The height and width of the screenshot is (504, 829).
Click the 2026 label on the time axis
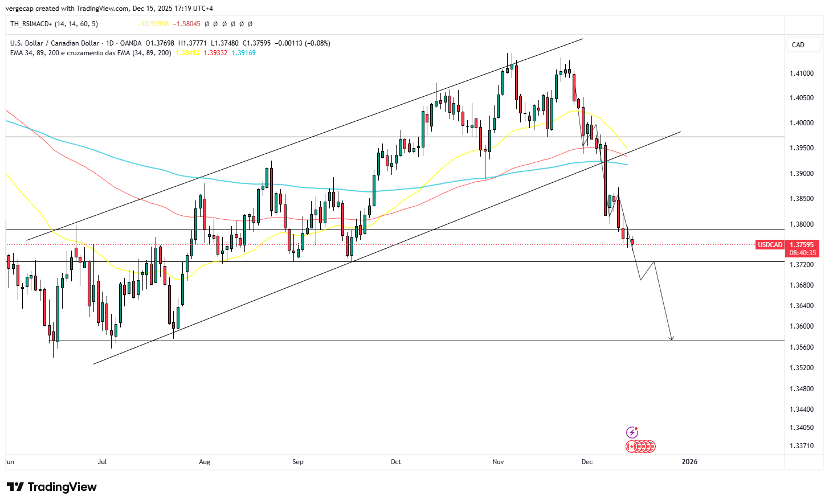[689, 462]
